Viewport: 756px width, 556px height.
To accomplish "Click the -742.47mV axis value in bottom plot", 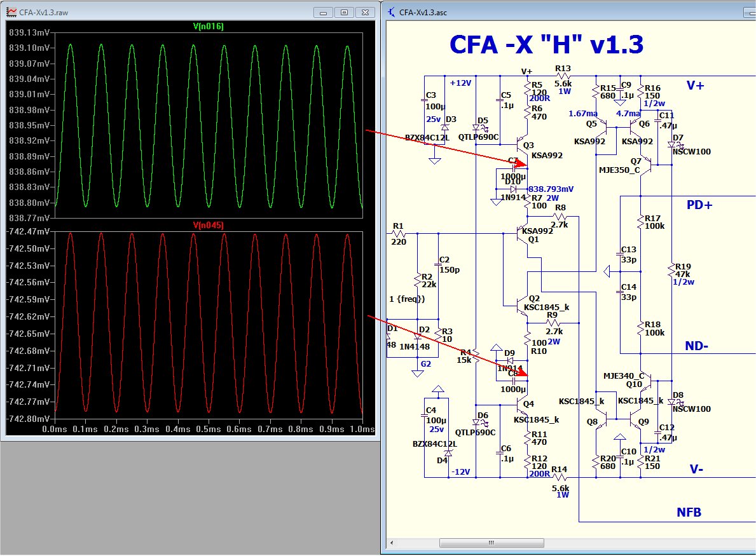I will click(28, 231).
